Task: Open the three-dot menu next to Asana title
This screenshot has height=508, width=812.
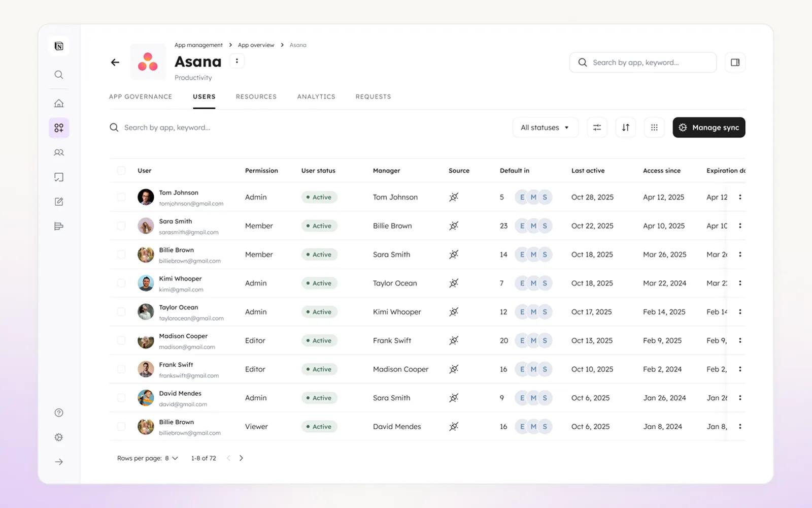Action: (236, 61)
